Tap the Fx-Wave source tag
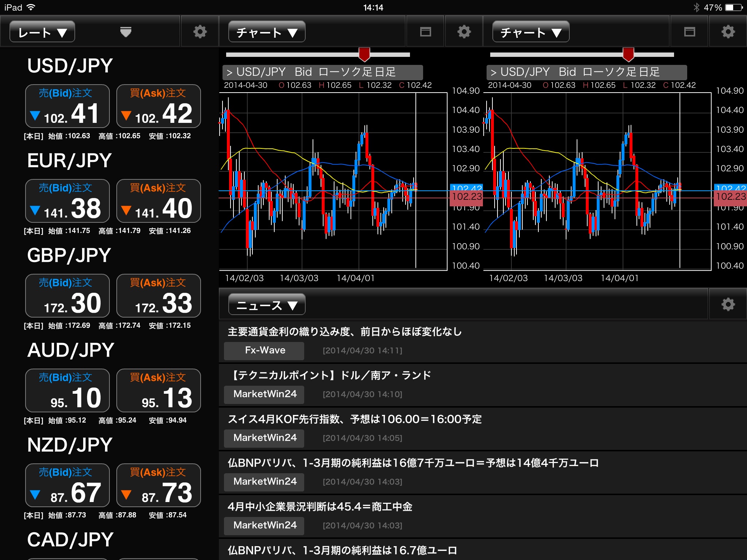The height and width of the screenshot is (560, 747). 264,350
